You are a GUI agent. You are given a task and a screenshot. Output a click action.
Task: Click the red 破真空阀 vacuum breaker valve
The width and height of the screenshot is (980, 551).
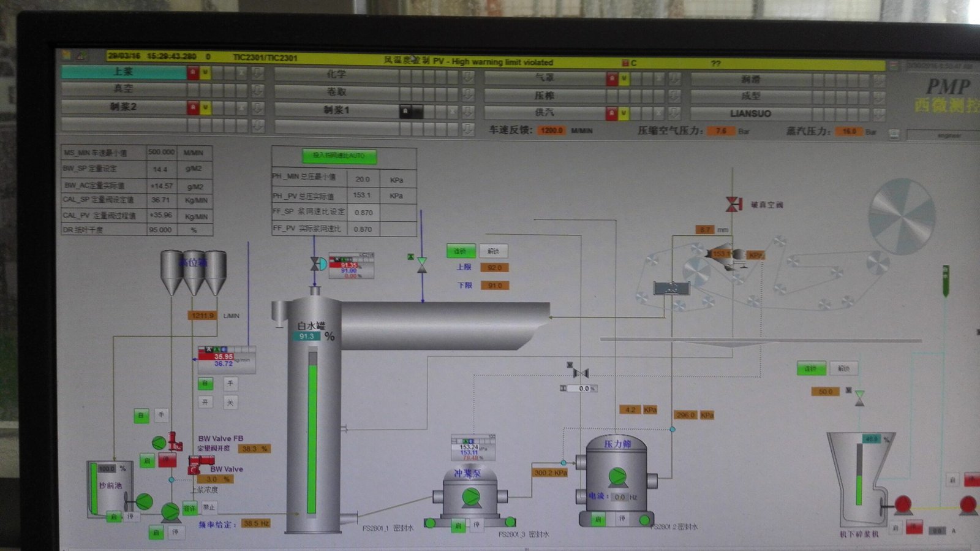(733, 204)
